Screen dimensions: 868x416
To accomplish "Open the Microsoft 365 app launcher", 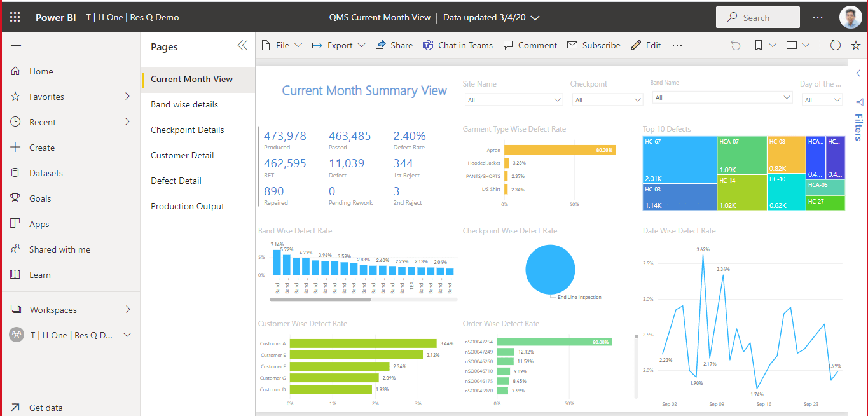I will 14,17.
